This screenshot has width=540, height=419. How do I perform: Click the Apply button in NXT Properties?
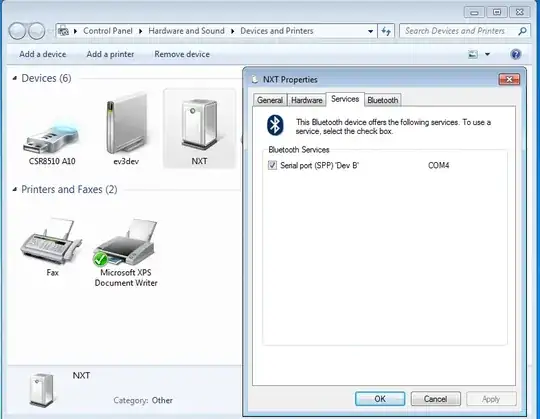(x=491, y=399)
